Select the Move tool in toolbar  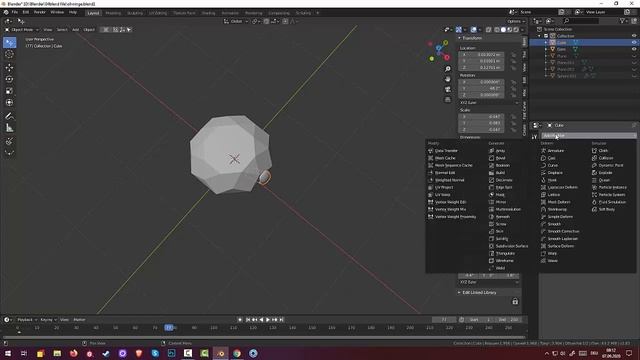pos(9,68)
